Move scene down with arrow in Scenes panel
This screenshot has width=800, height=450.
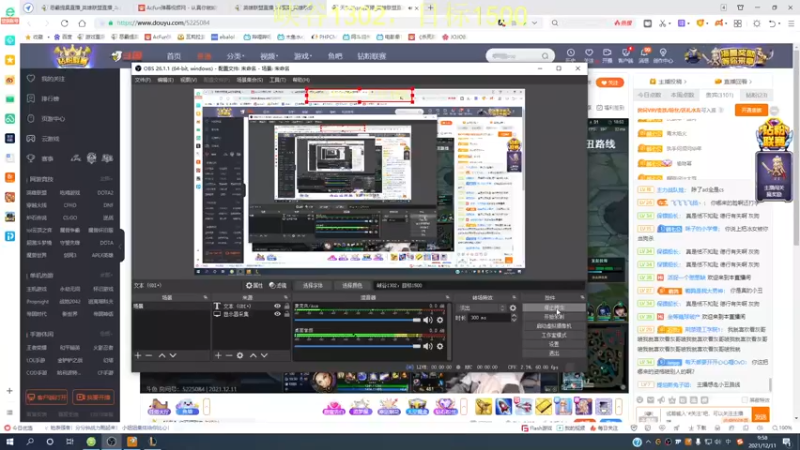173,355
